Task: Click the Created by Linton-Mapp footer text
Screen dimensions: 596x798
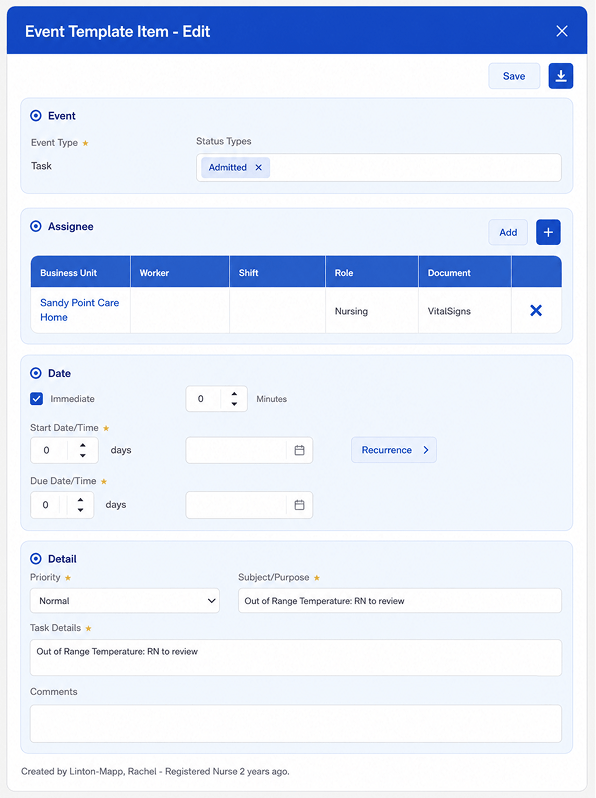Action: click(155, 772)
